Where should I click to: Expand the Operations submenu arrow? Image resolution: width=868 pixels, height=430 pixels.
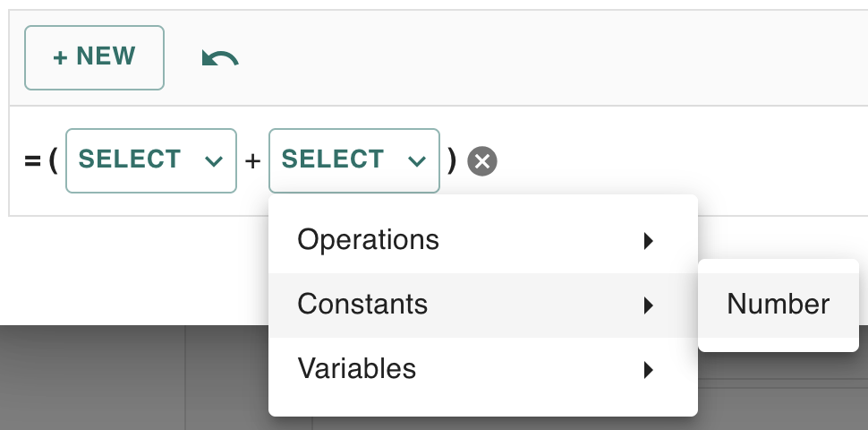(649, 241)
